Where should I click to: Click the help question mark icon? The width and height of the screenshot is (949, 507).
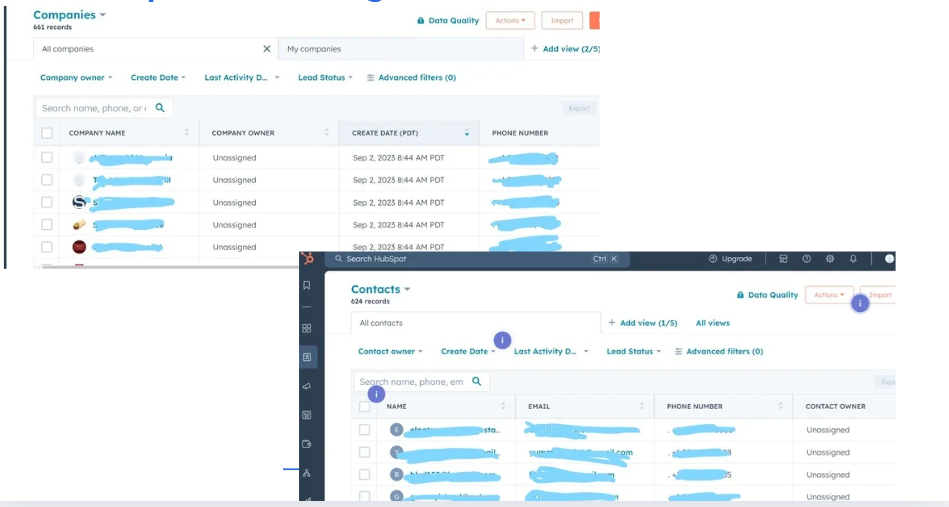coord(806,259)
